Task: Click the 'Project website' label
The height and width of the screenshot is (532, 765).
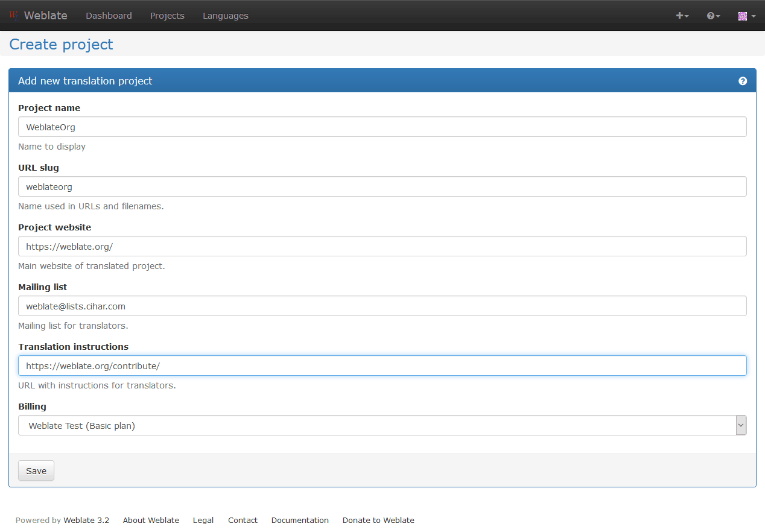Action: point(55,227)
